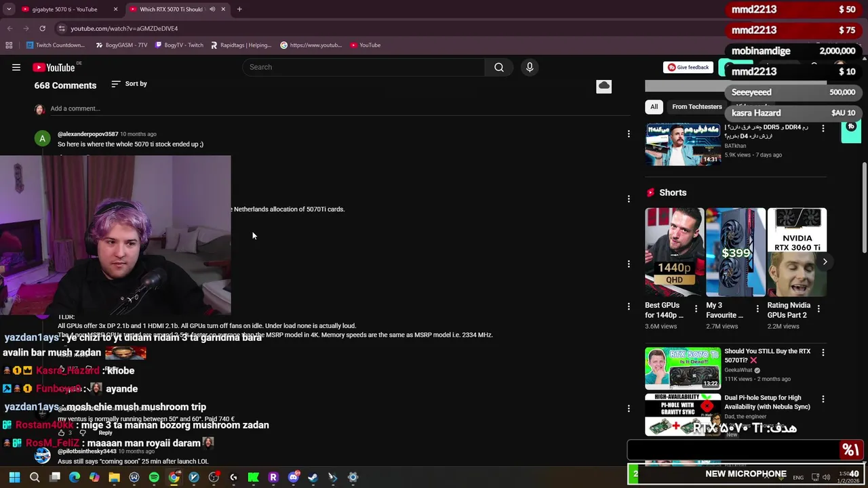Open options for My 3 Favourite short
868x488 pixels.
(x=757, y=308)
